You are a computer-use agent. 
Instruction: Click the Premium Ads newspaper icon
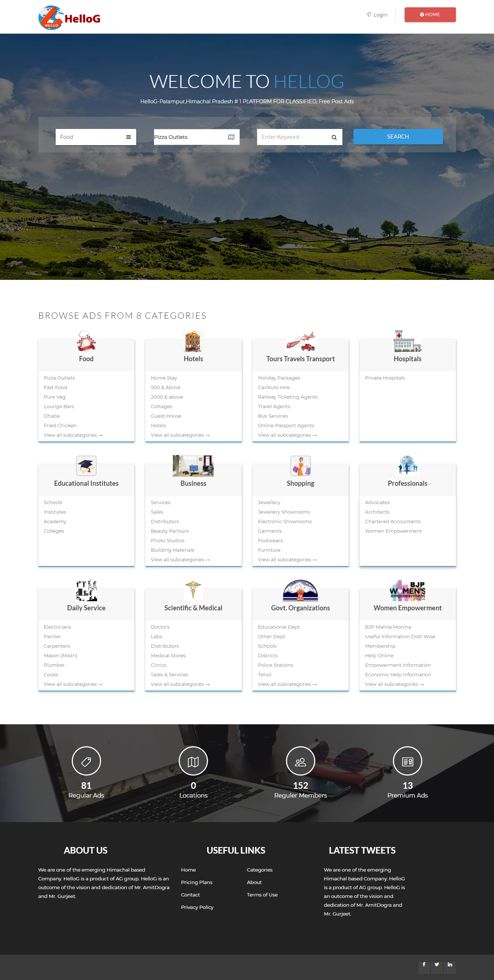click(407, 761)
